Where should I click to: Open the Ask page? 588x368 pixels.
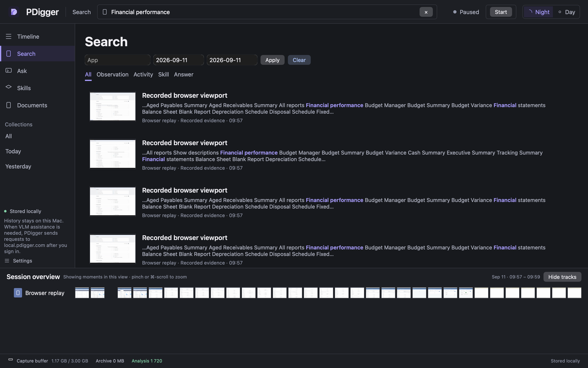point(37,71)
